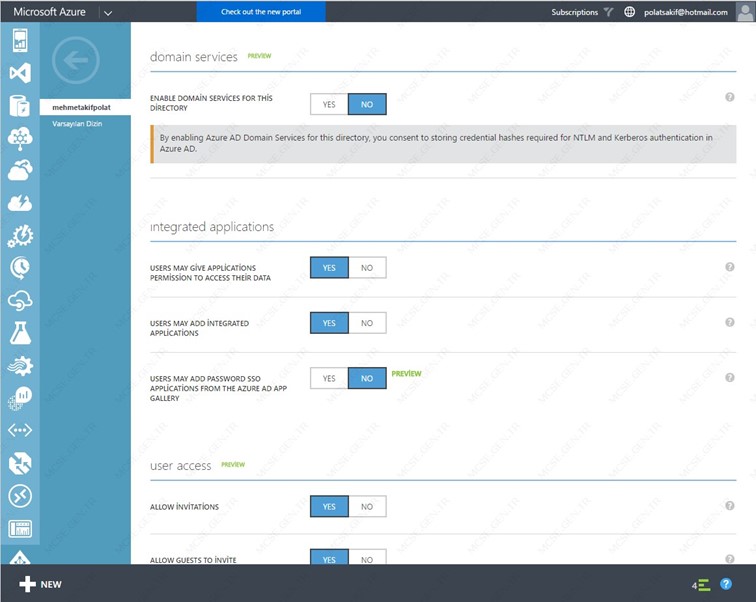
Task: Open the cloud with lightning bolt icon
Action: pyautogui.click(x=20, y=203)
